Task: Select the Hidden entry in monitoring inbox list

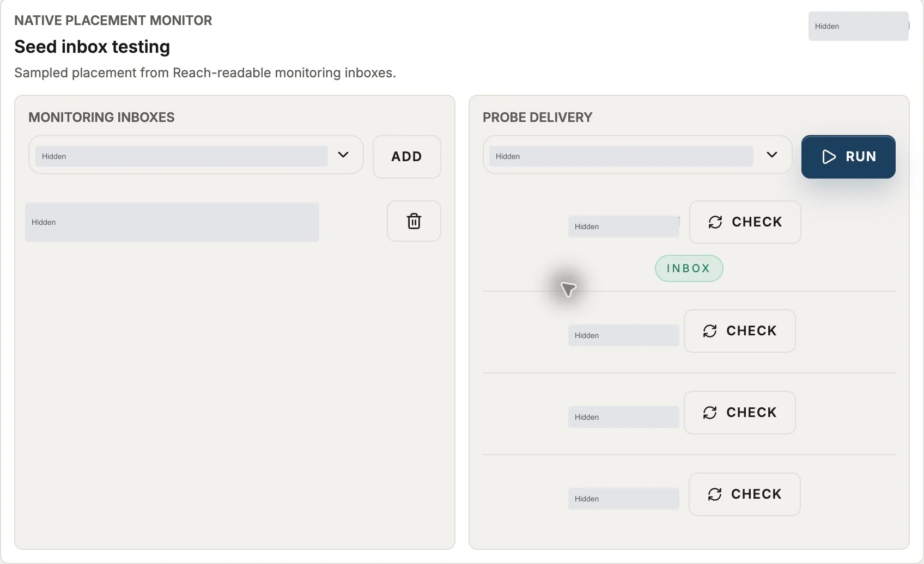Action: [172, 222]
